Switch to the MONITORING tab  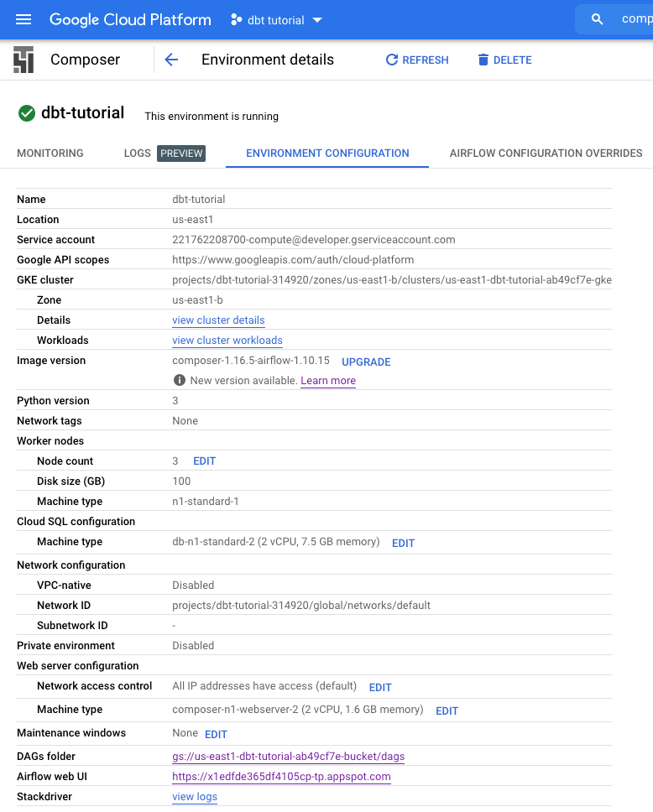[x=49, y=154]
